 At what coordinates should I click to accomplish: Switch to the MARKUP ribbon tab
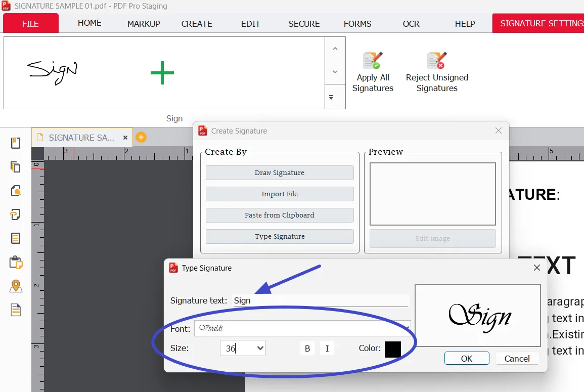pos(144,23)
